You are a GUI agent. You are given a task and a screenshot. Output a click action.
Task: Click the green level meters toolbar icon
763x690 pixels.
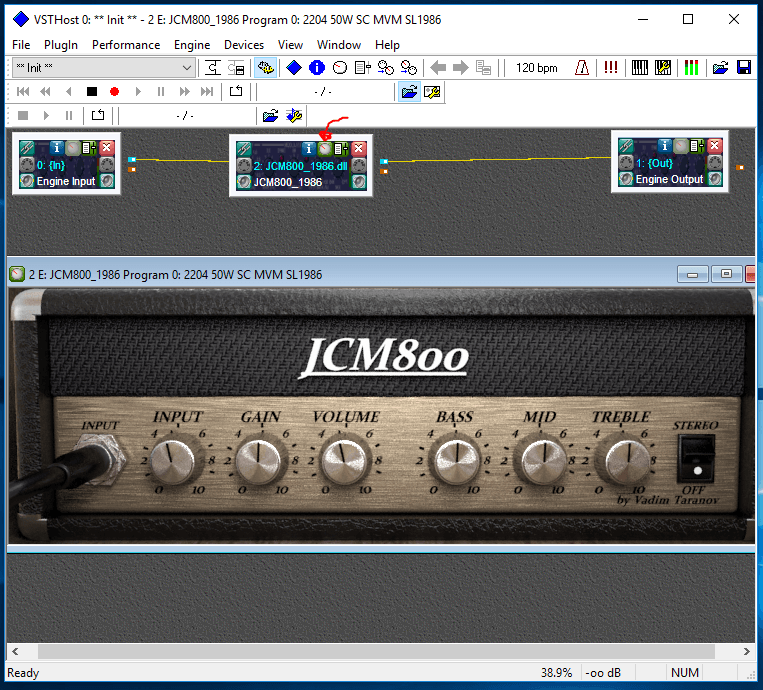(691, 68)
